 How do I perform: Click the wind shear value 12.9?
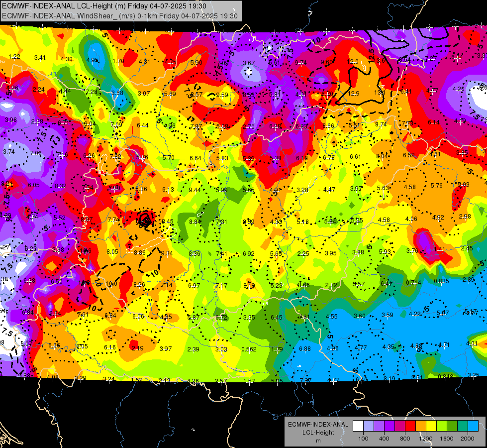point(354,93)
